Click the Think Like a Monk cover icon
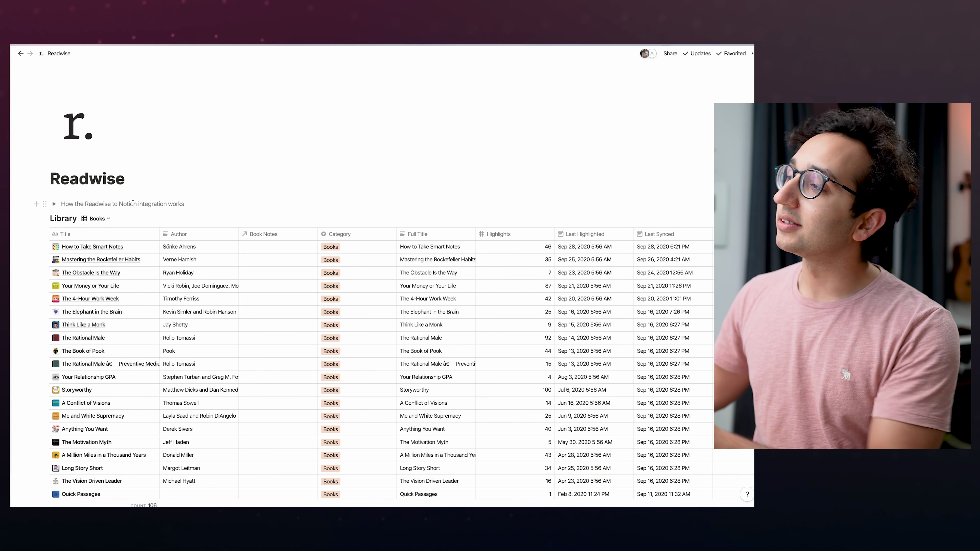Screen dimensions: 980x551 [x=56, y=325]
